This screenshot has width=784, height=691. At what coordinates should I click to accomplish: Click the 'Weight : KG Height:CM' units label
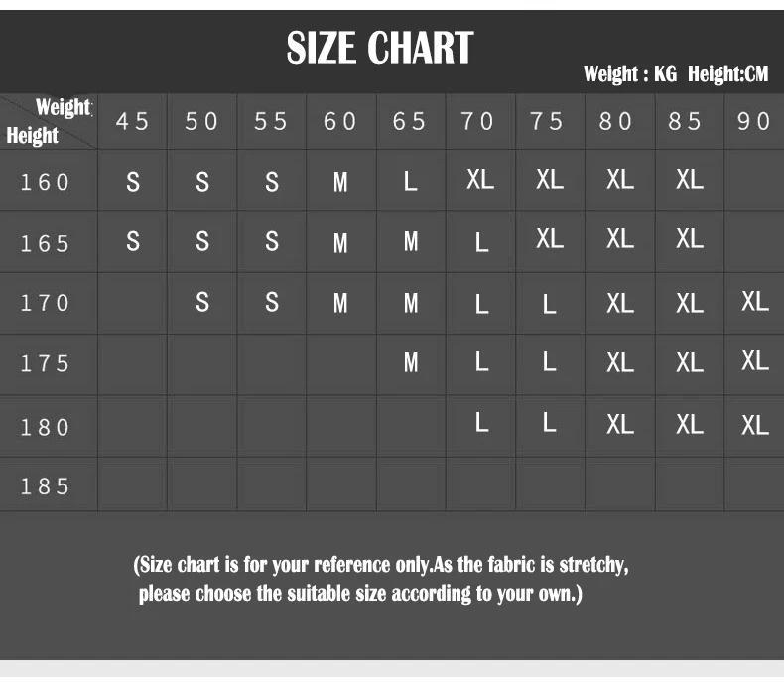point(676,74)
